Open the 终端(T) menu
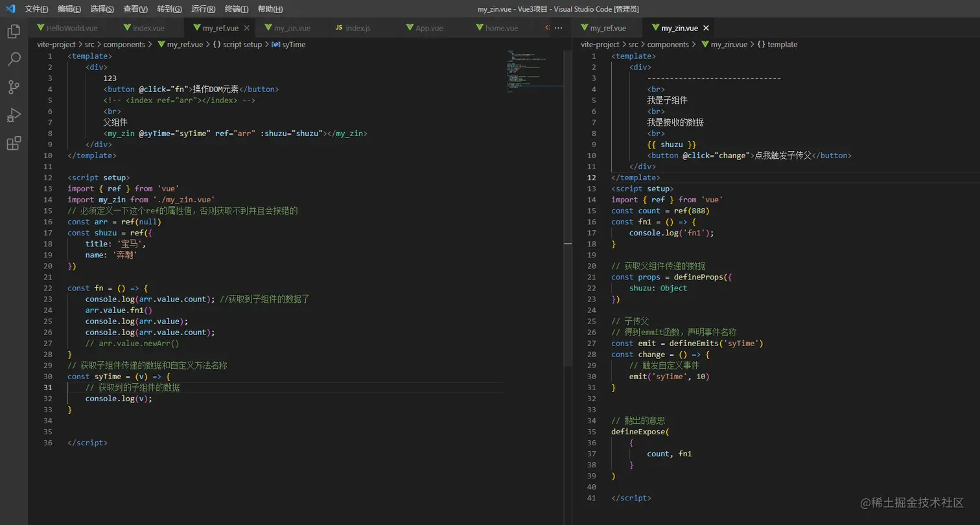Viewport: 980px width, 525px height. [x=237, y=9]
